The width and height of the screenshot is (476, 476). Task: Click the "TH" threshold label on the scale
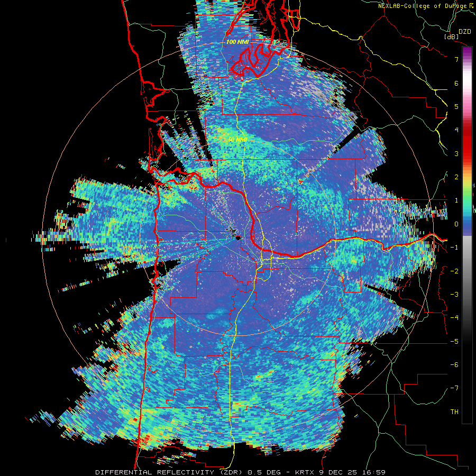[x=454, y=412]
